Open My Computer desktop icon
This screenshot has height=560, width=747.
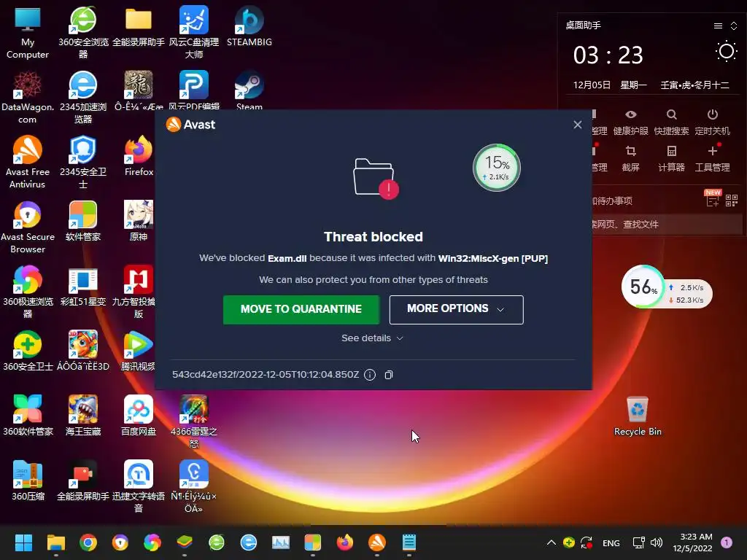tap(28, 32)
